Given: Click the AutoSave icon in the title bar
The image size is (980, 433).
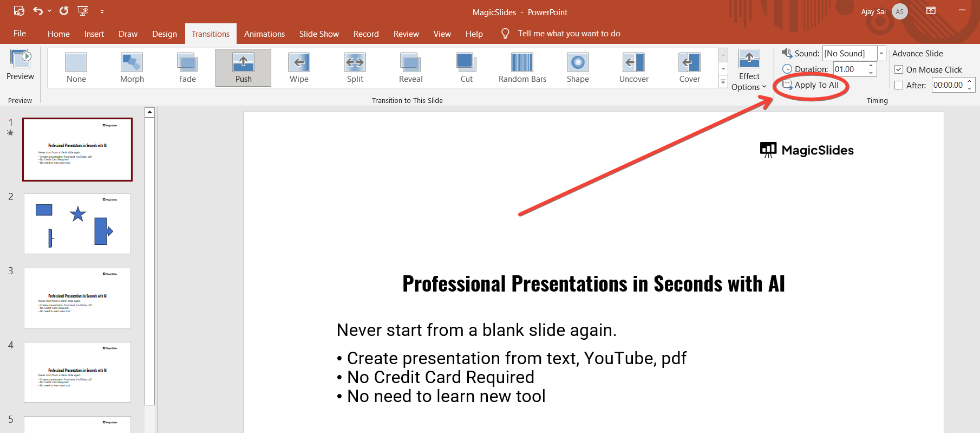Looking at the screenshot, I should [19, 11].
